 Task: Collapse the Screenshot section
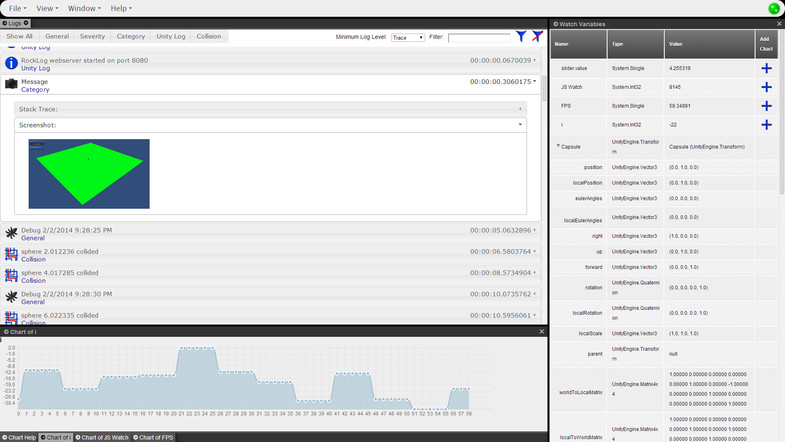point(270,125)
